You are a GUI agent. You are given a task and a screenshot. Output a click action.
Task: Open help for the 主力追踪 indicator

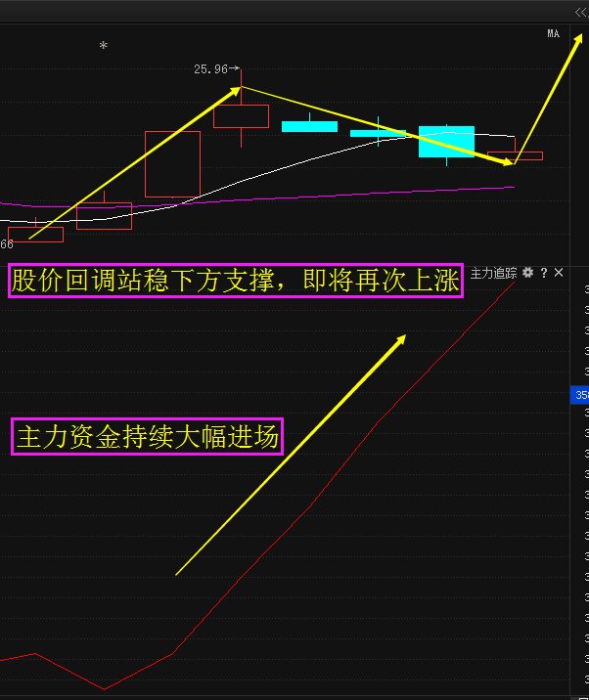[x=543, y=273]
